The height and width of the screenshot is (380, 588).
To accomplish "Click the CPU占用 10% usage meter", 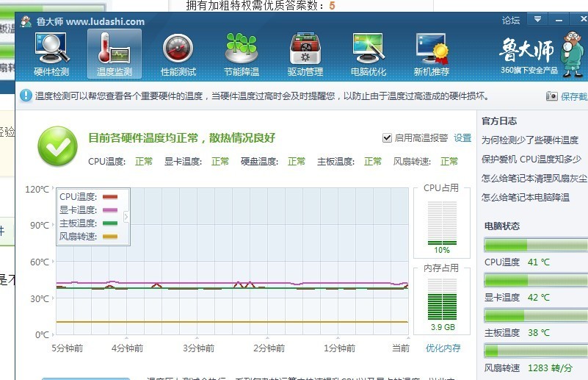I will pyautogui.click(x=442, y=223).
